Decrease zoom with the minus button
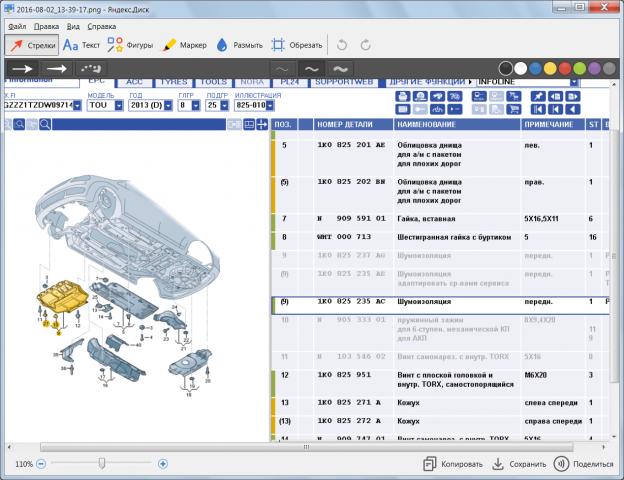The height and width of the screenshot is (480, 624). (x=41, y=464)
